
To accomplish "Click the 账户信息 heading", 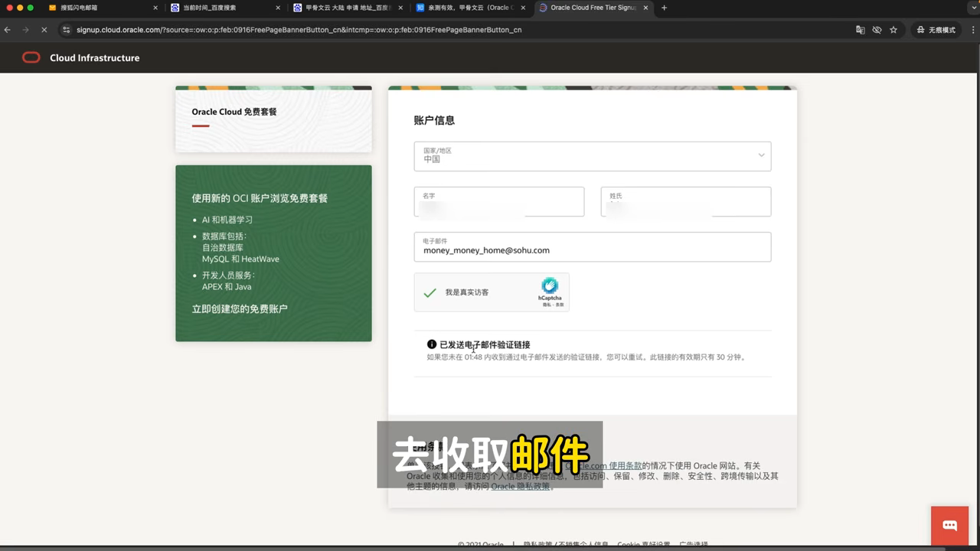I will (x=434, y=120).
